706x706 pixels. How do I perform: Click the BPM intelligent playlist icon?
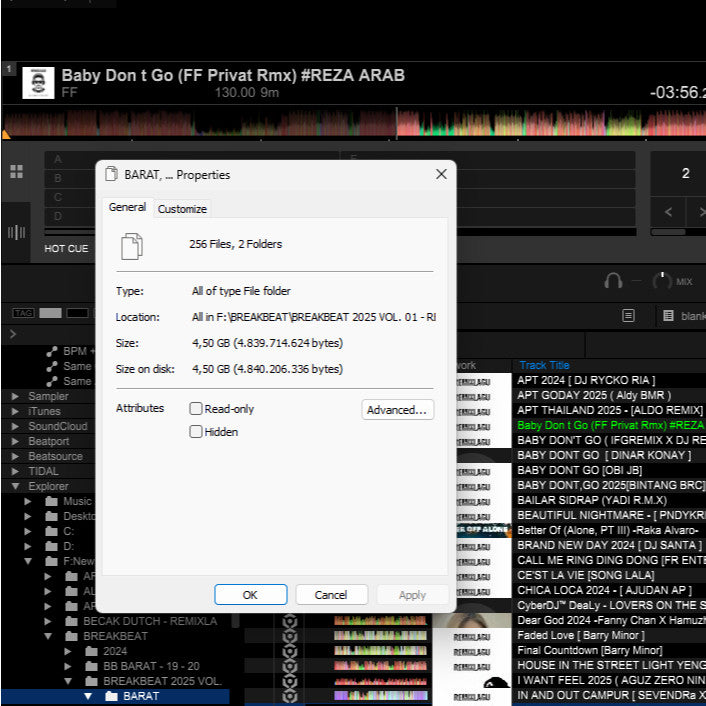[x=52, y=351]
